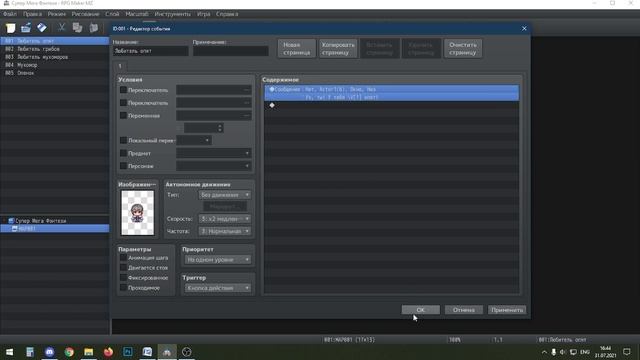The image size is (640, 360).
Task: Toggle the Проходимое checkbox
Action: tap(123, 288)
